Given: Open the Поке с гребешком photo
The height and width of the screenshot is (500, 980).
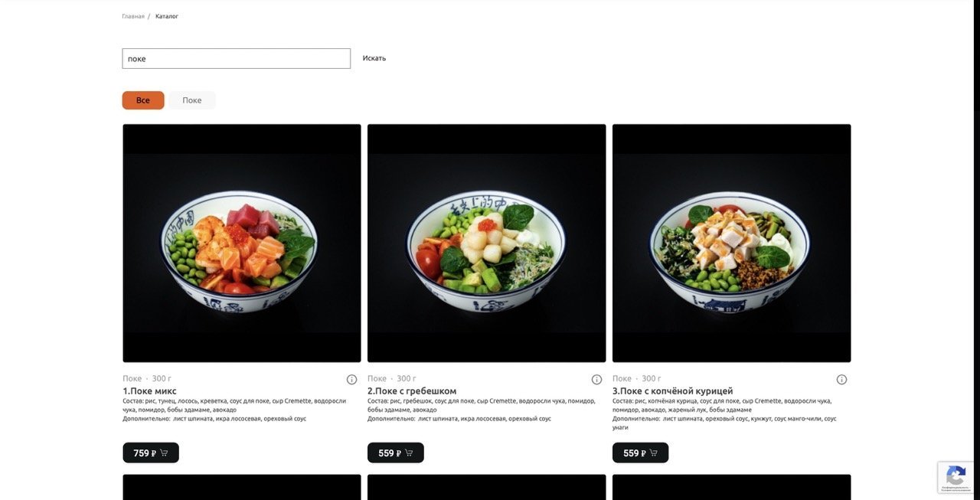Looking at the screenshot, I should pos(487,243).
